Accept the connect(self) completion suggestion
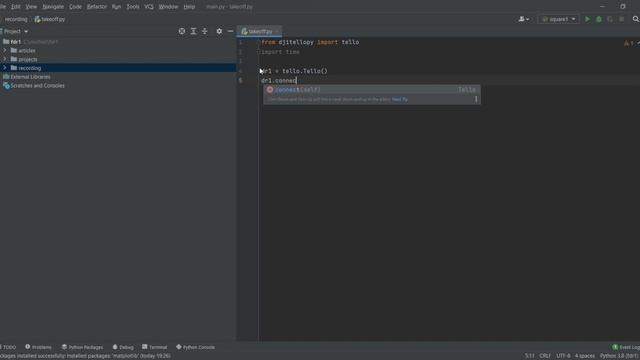Screen dimensions: 640x360 point(371,90)
